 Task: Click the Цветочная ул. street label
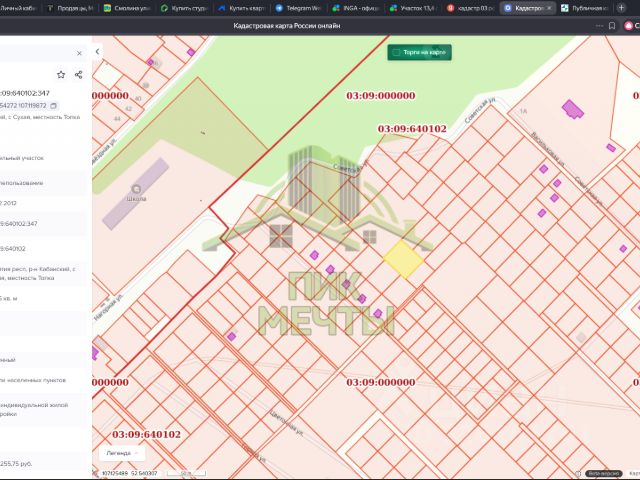point(286,423)
